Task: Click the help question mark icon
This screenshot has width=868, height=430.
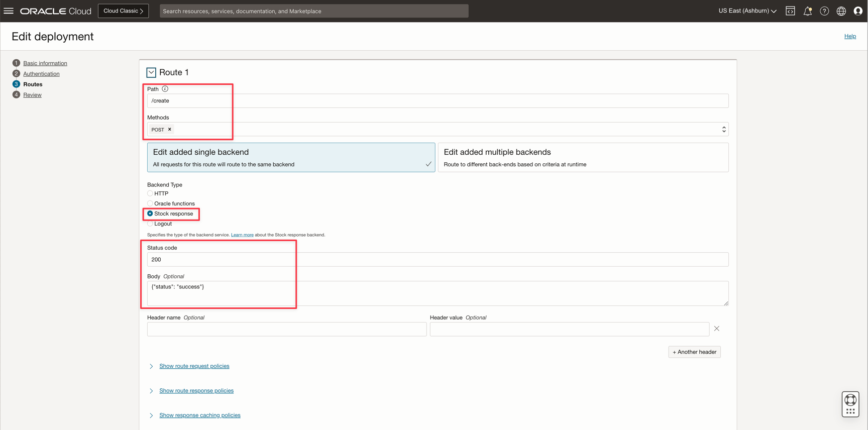Action: pos(824,11)
